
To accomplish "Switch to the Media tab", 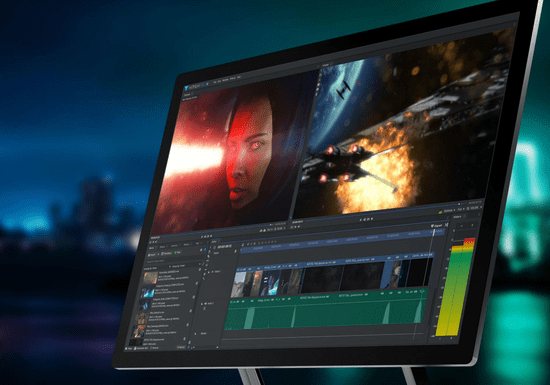I will pos(152,247).
